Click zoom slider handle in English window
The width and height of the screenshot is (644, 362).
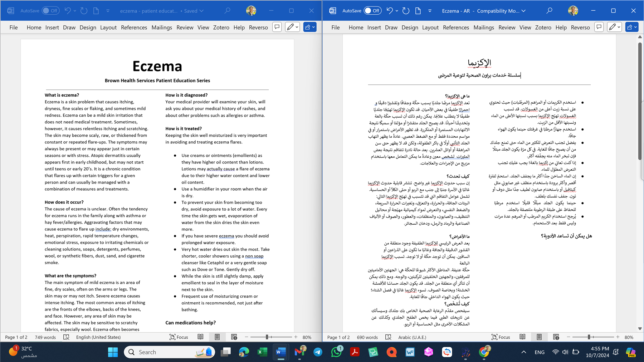point(267,337)
